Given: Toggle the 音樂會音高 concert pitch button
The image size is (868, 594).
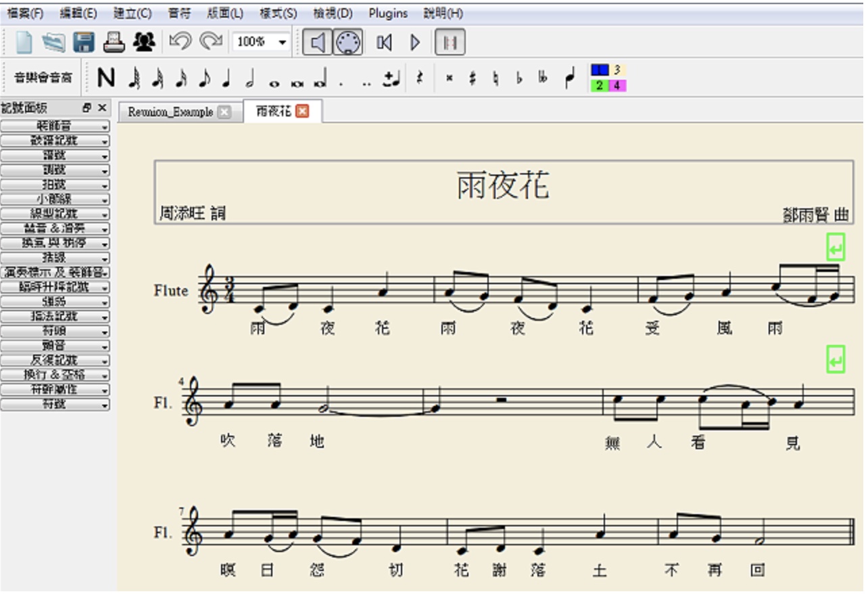Looking at the screenshot, I should click(43, 78).
